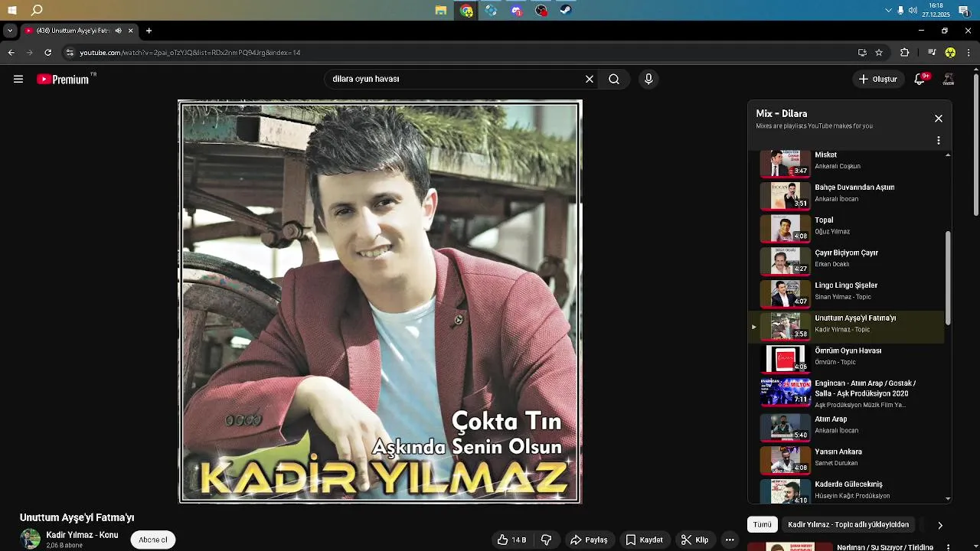Play Engincan - Atım Arap / Gostak video
The image size is (980, 551).
click(846, 393)
